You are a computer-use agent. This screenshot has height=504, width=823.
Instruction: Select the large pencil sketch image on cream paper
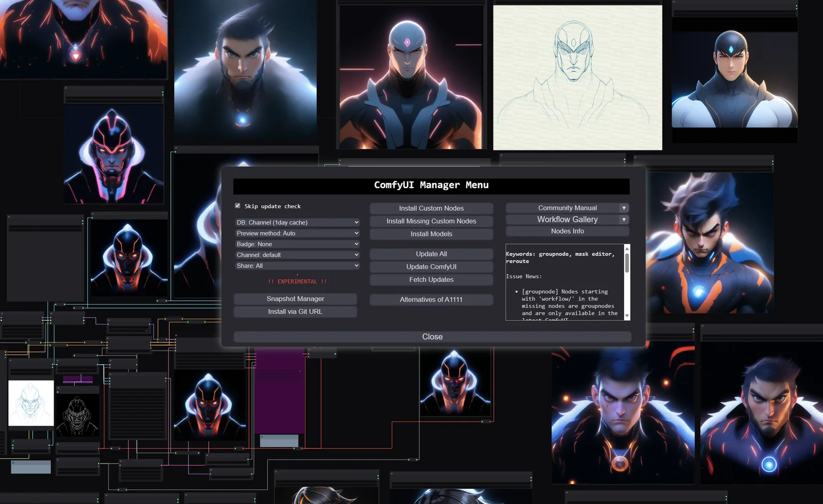coord(578,78)
